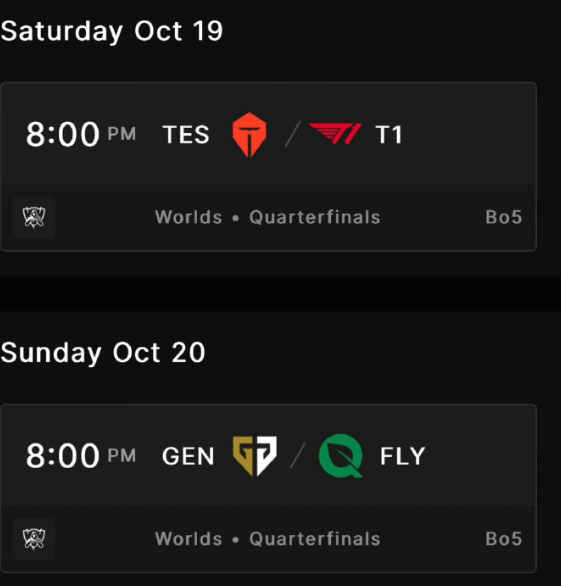Click Bo5 label on GEN vs FLY card
Image resolution: width=561 pixels, height=586 pixels.
[503, 539]
